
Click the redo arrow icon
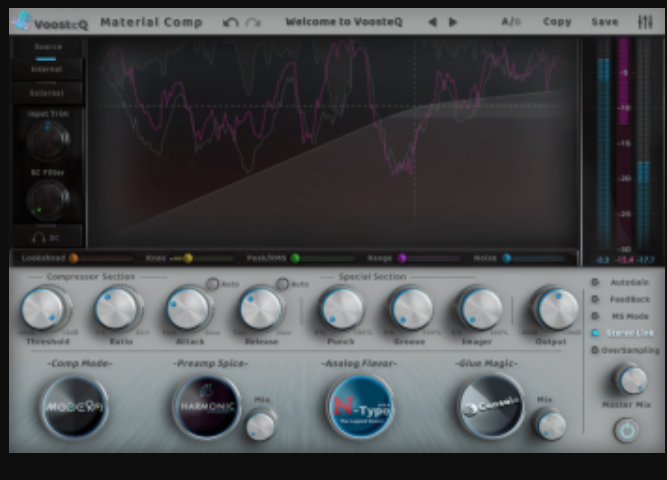pyautogui.click(x=253, y=22)
